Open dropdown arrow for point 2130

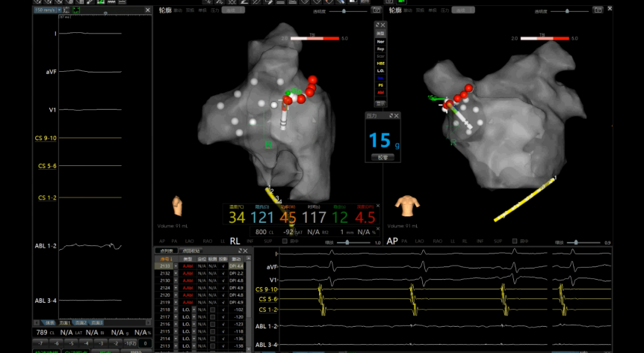tap(176, 280)
